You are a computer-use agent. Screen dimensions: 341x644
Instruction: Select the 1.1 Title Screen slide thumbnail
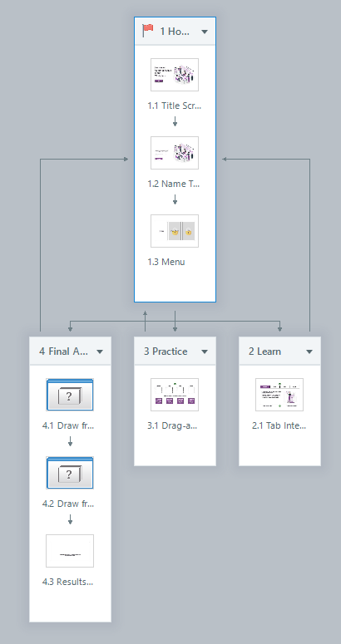tap(175, 75)
